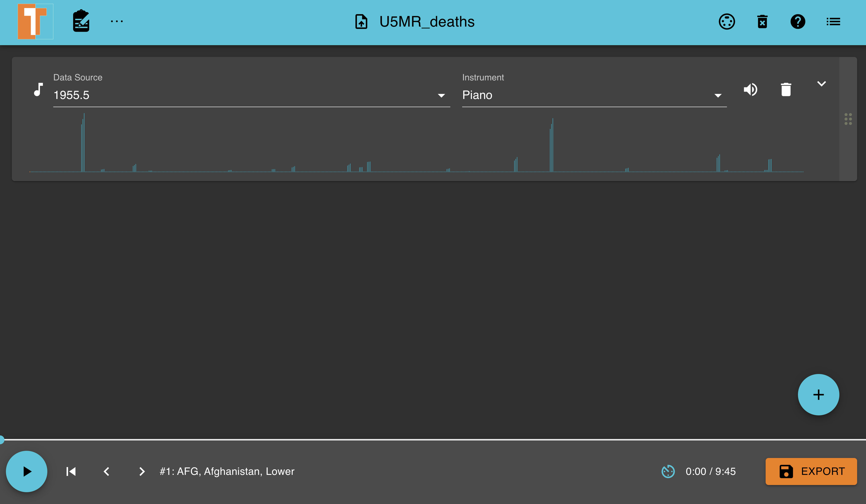Image resolution: width=866 pixels, height=504 pixels.
Task: Open the clipboard notes editor icon
Action: click(x=81, y=21)
